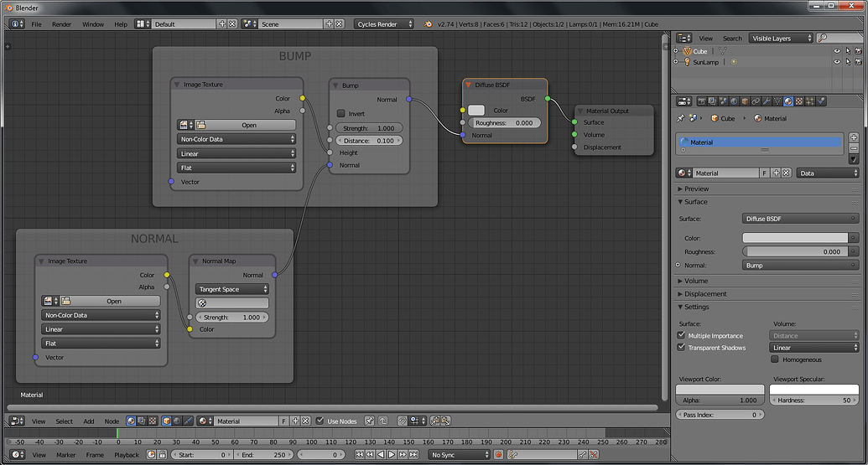Image resolution: width=868 pixels, height=465 pixels.
Task: Click the Diffuse BSDF node color swatch
Action: [476, 110]
